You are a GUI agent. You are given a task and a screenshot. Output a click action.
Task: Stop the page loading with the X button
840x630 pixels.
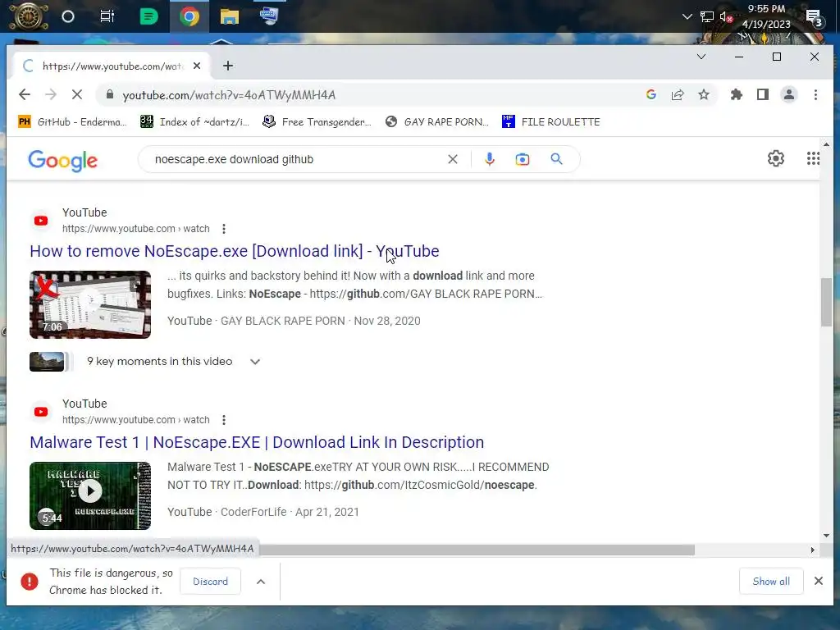[x=77, y=95]
